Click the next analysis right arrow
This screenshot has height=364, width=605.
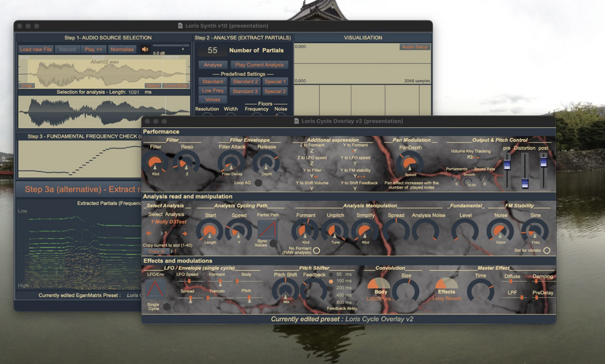click(x=184, y=233)
